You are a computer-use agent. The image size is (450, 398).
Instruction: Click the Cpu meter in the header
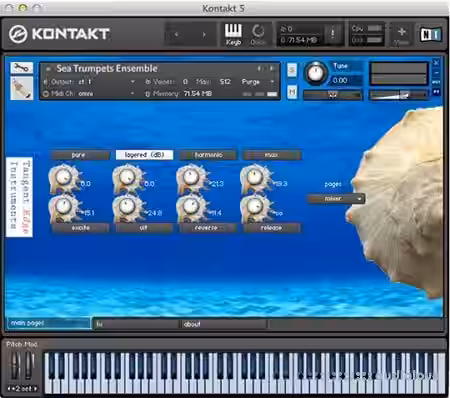tap(367, 29)
